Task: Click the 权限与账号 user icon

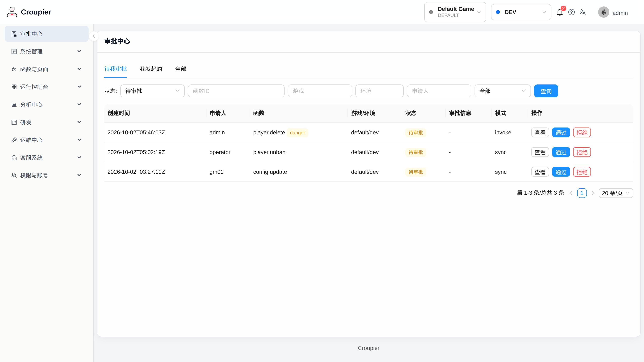Action: (14, 176)
